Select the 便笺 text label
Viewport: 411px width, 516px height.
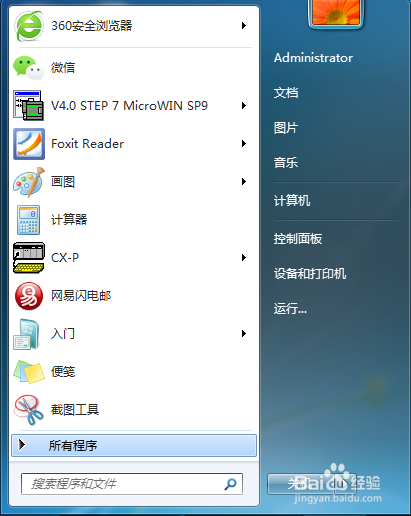(63, 372)
